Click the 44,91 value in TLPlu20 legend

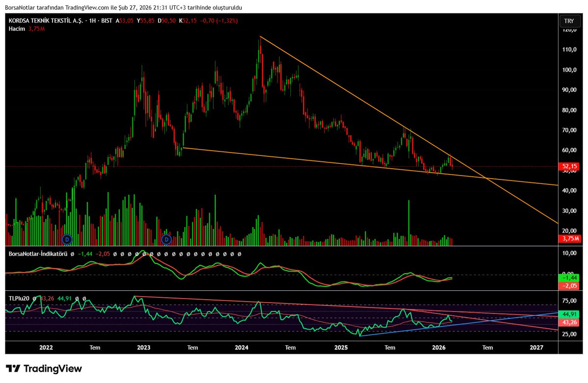[65, 299]
